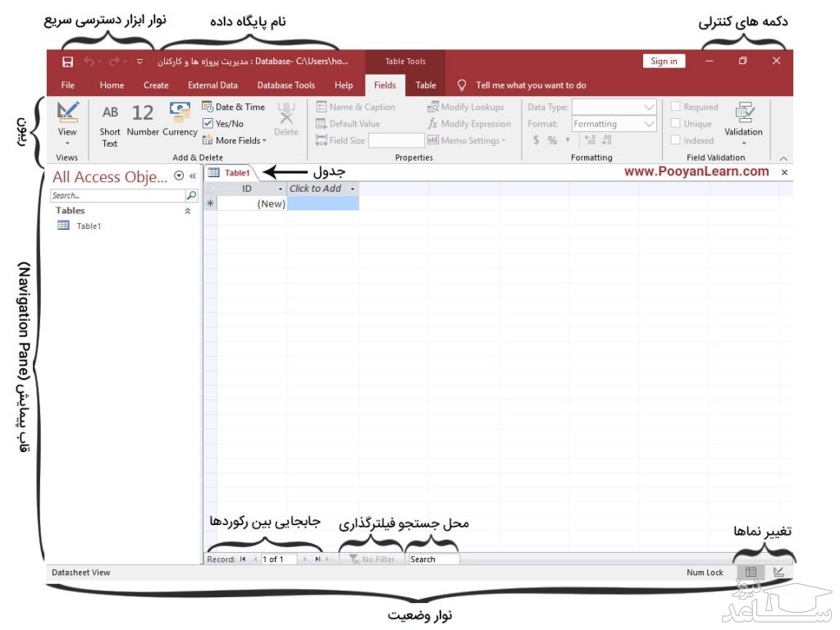Collapse the Tables group in navigation pane
This screenshot has width=840, height=630.
pyautogui.click(x=188, y=211)
